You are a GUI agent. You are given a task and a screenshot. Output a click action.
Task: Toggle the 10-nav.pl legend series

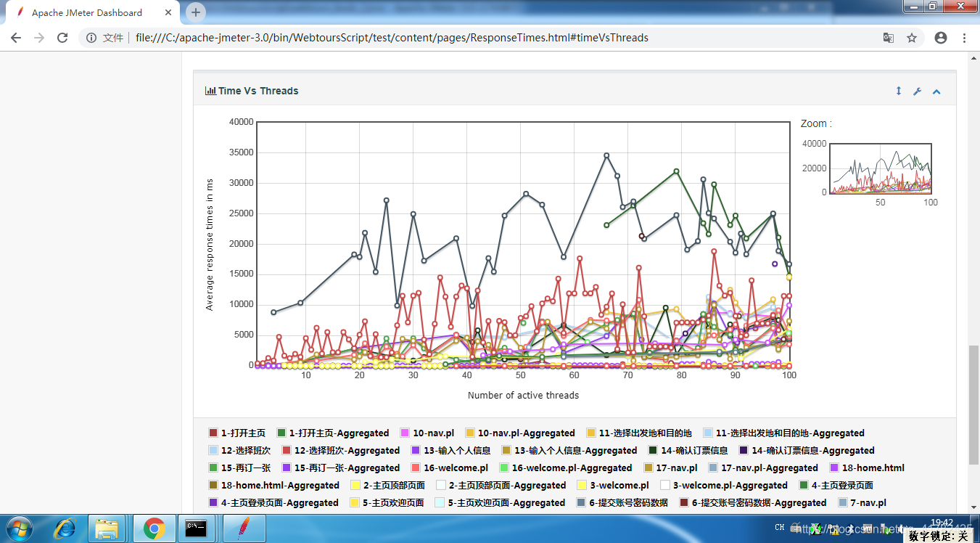(427, 433)
